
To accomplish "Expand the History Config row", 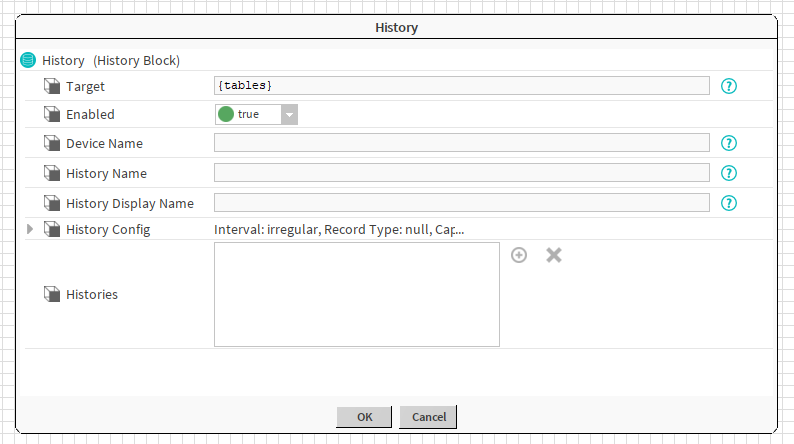I will point(30,230).
